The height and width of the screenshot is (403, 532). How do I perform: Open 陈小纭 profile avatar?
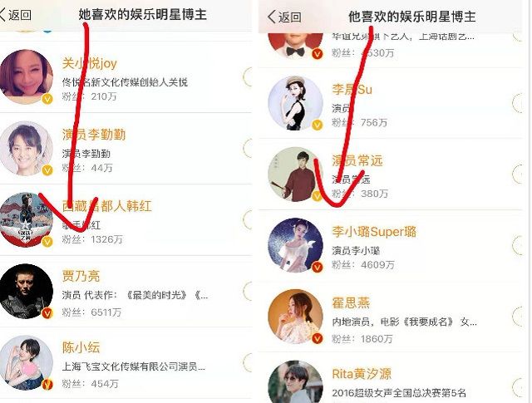[26, 362]
